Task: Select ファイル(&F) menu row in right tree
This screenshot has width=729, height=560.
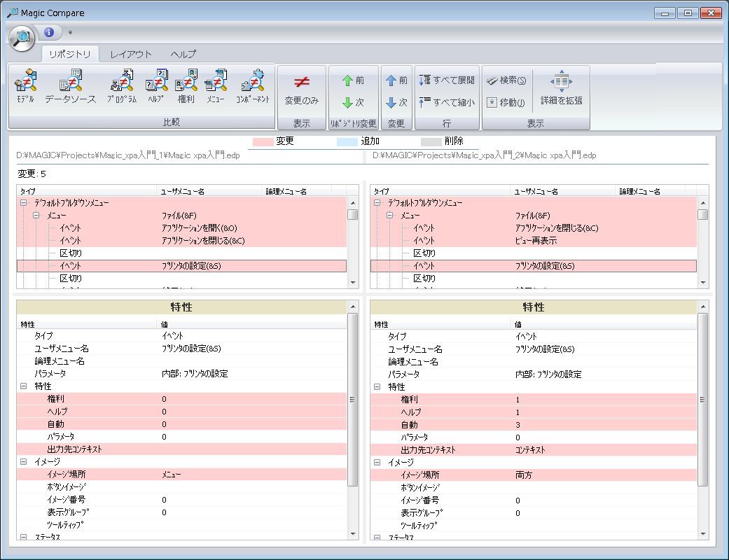Action: click(534, 216)
